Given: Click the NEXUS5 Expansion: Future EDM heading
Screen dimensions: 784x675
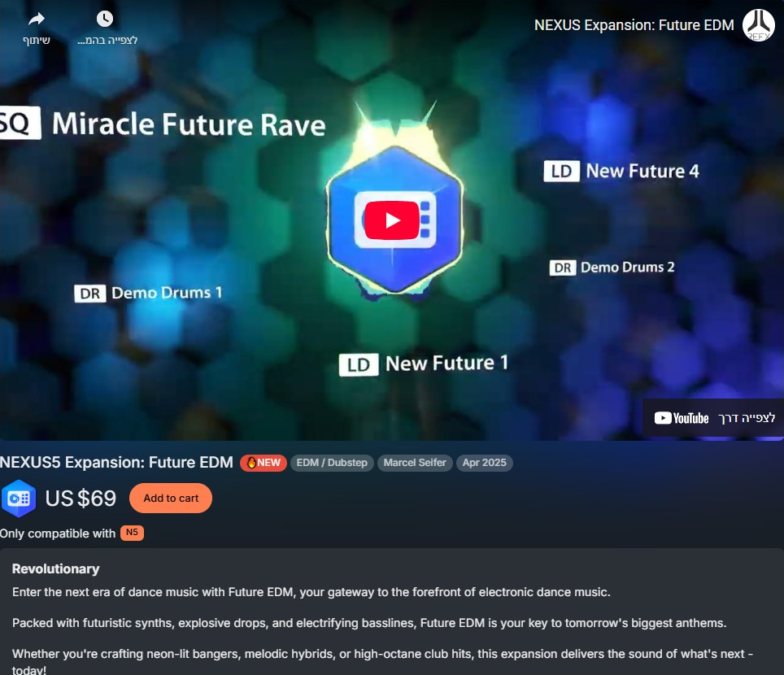Looking at the screenshot, I should [116, 463].
